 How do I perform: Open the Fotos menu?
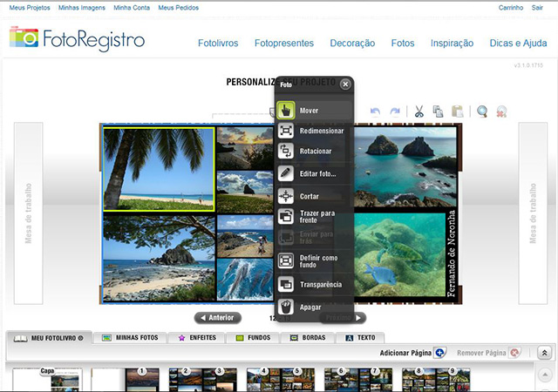tap(403, 43)
